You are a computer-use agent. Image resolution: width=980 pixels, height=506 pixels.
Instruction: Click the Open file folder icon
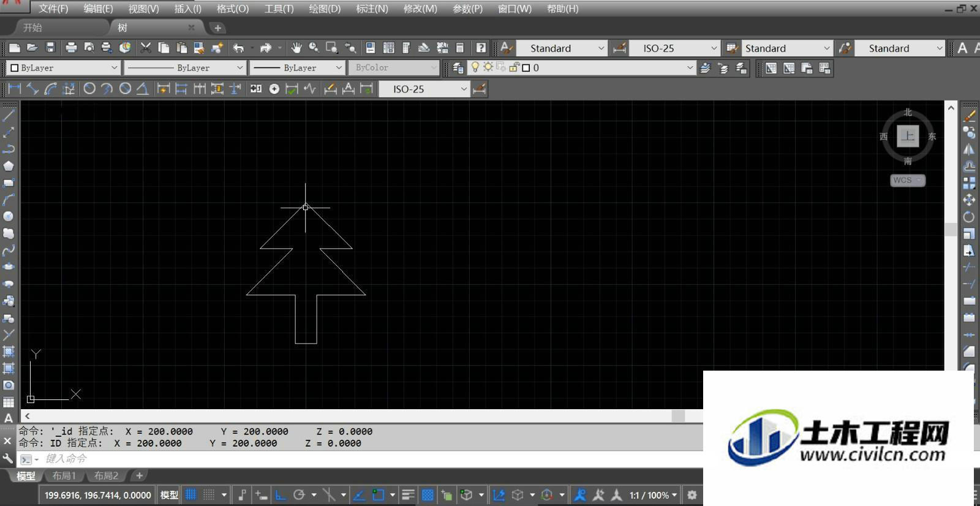32,48
